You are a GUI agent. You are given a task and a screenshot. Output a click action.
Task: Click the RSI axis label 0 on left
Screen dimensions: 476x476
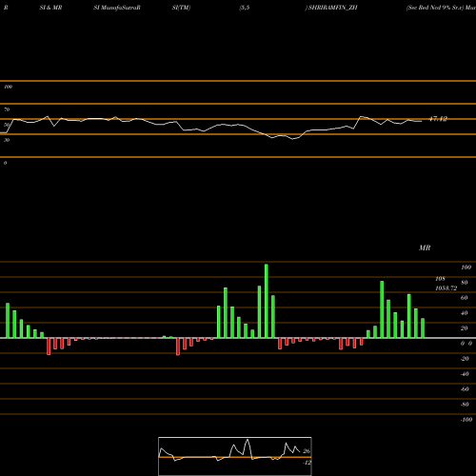5,163
